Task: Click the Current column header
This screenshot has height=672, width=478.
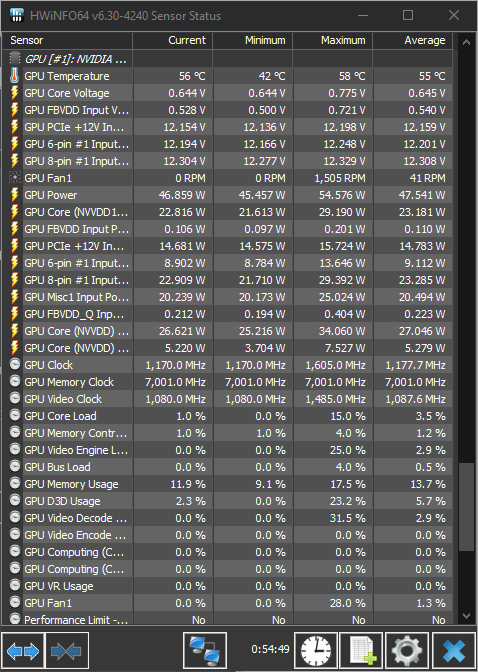Action: (x=172, y=40)
